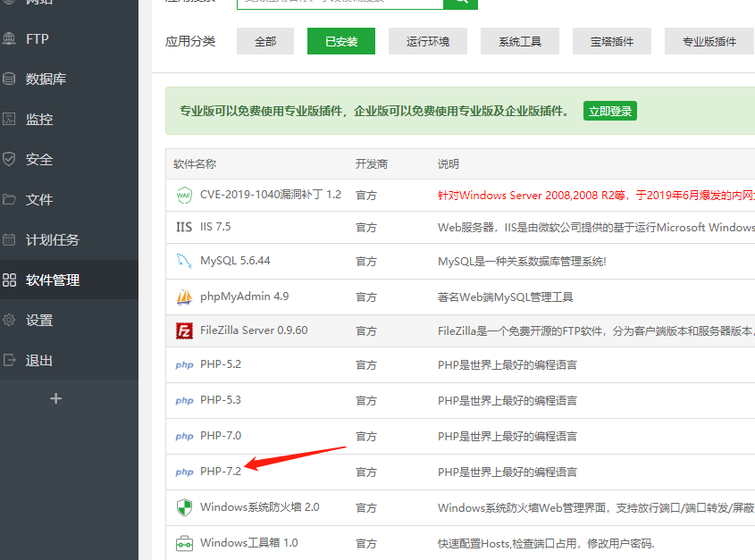Click the FTP globe icon
Viewport: 755px width, 560px height.
(9, 38)
